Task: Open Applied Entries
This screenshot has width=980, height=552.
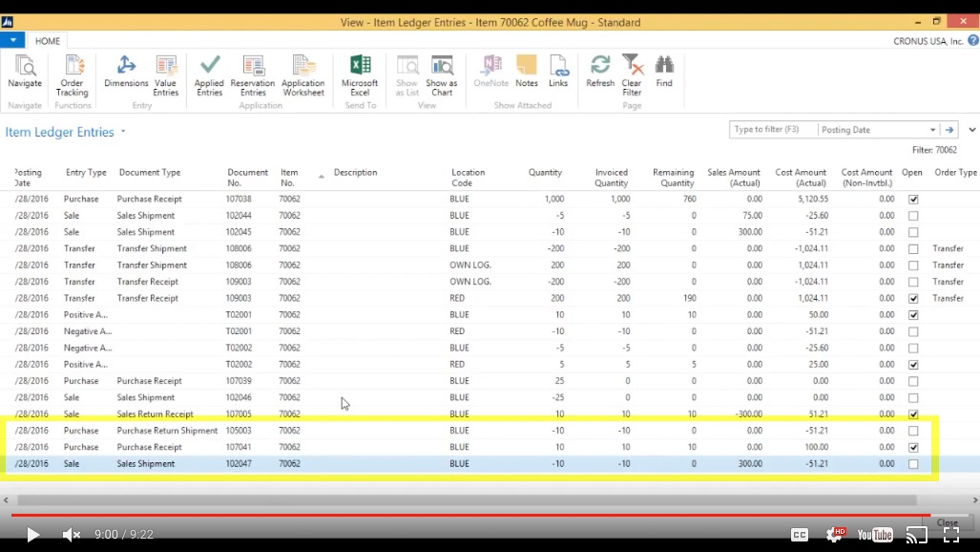Action: [209, 75]
